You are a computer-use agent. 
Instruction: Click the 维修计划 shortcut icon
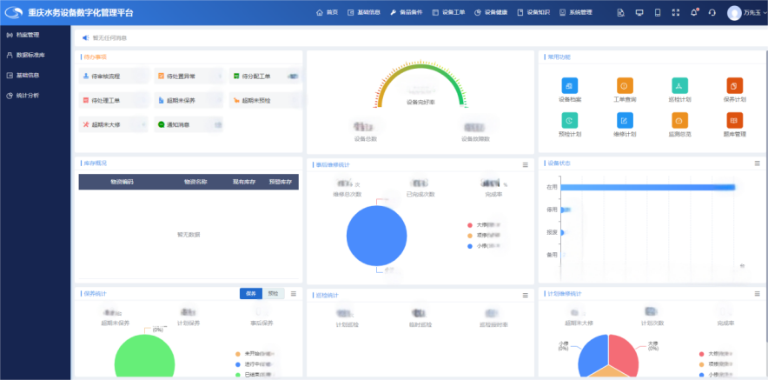(624, 120)
